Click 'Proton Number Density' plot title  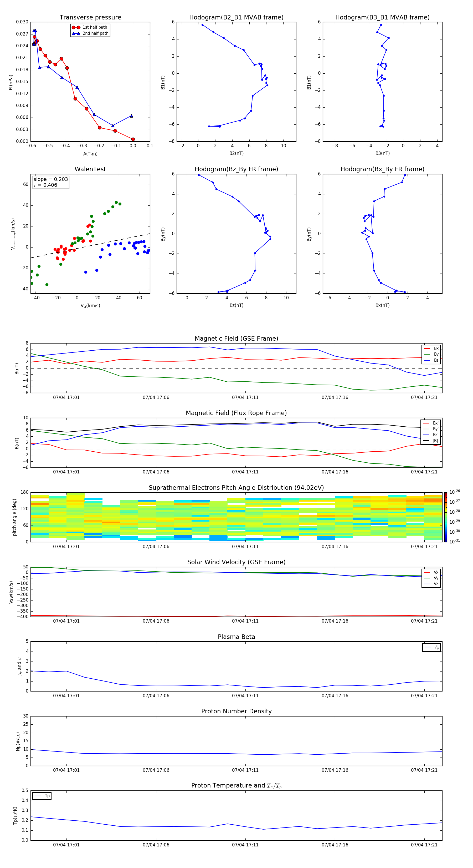click(236, 711)
